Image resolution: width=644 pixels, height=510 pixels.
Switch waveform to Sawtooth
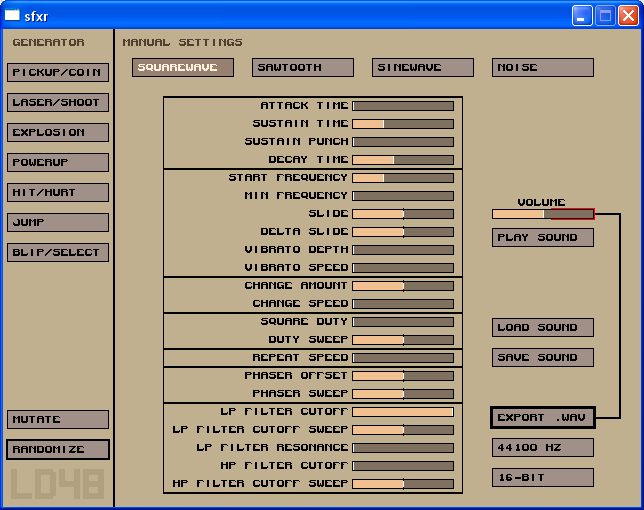tap(302, 67)
